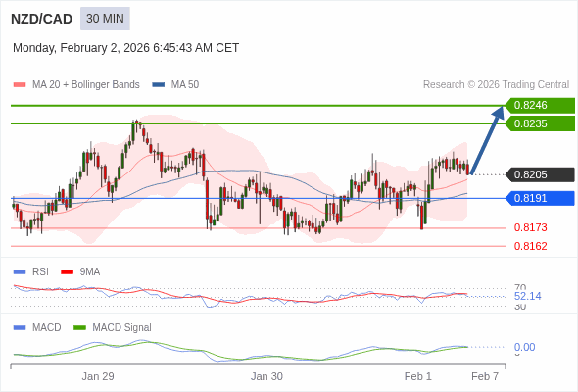Click the NZD/CAD pair title

tap(42, 19)
